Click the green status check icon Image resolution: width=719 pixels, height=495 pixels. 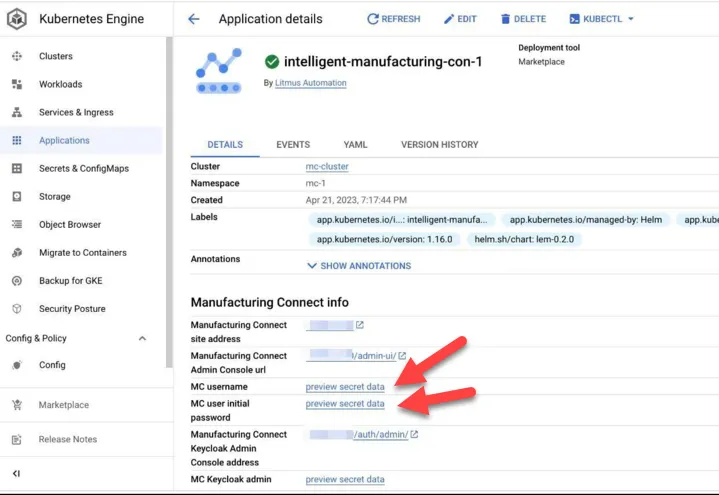pos(272,61)
